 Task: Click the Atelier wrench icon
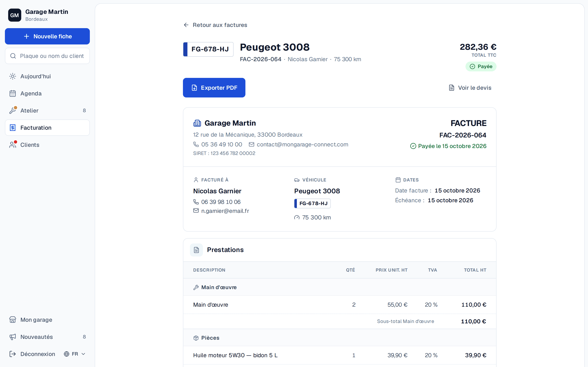[13, 111]
